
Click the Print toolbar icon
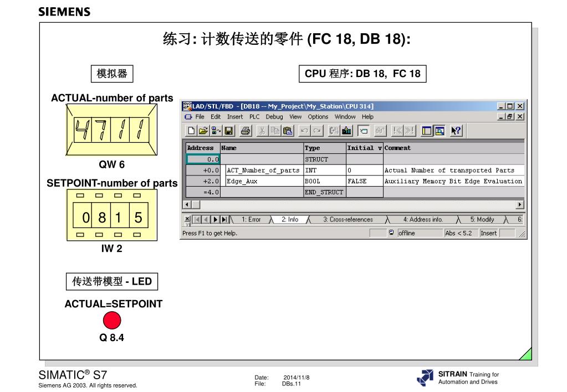246,131
